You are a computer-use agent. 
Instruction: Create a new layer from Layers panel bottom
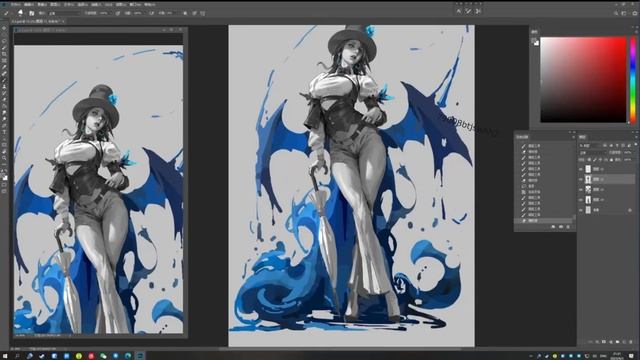click(x=624, y=341)
